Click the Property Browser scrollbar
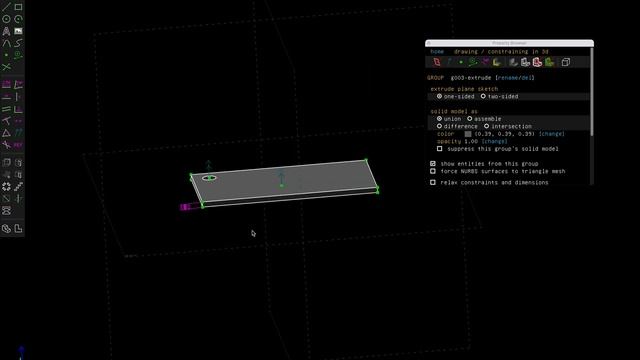This screenshot has height=360, width=640. point(592,92)
